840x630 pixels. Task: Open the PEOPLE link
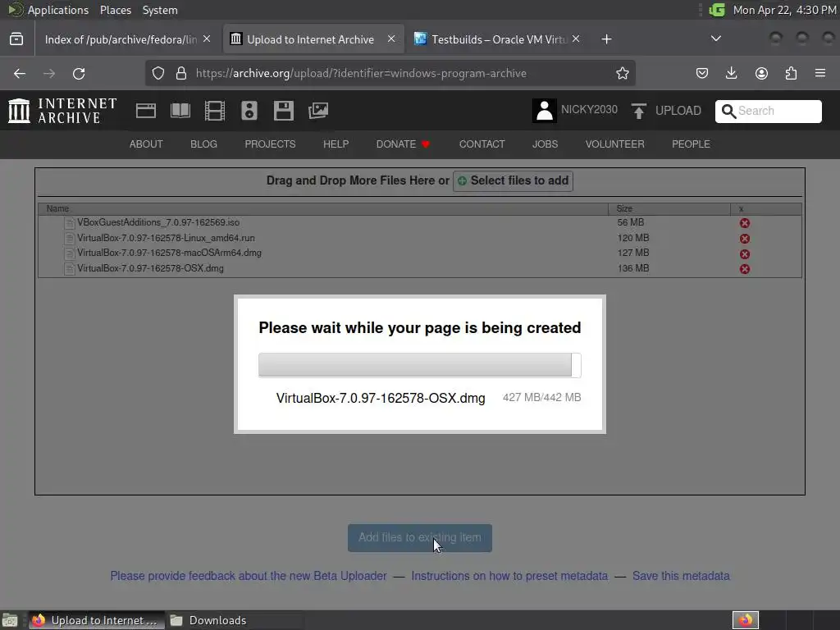[691, 144]
